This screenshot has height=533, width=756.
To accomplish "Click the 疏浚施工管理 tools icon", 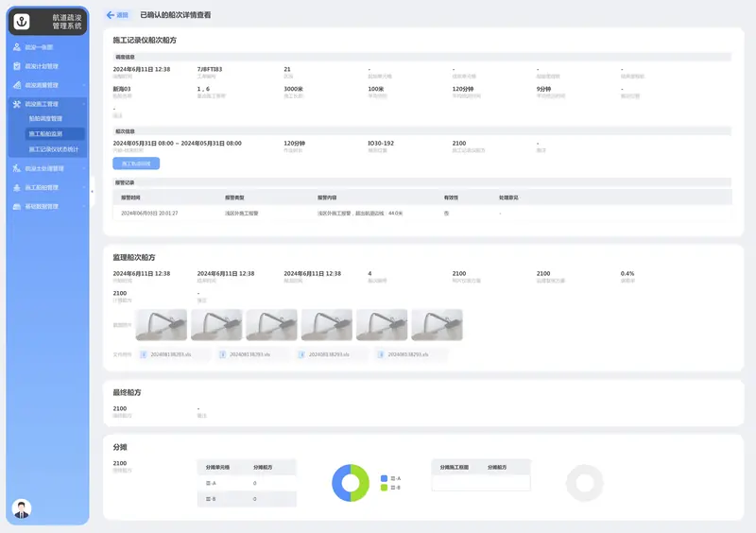I will (17, 104).
